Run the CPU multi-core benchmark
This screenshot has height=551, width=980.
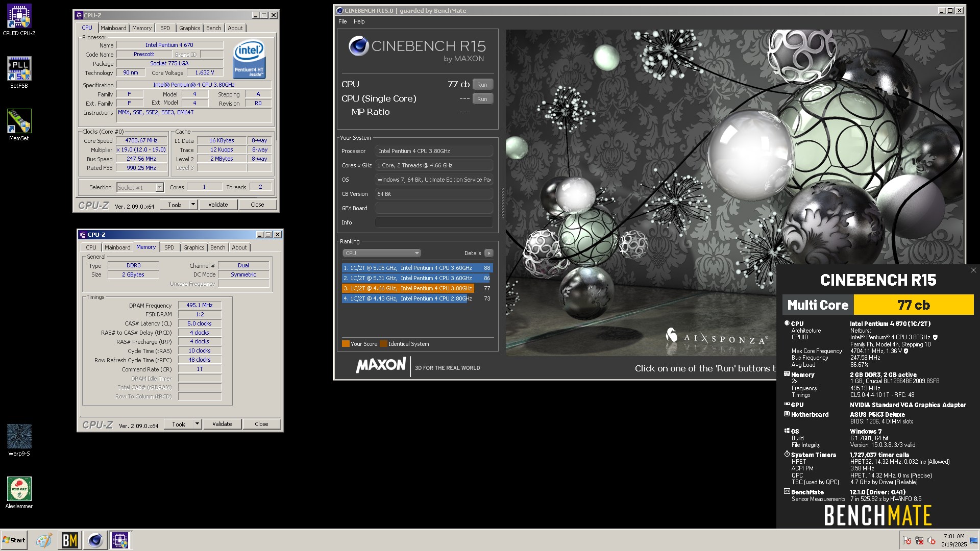482,85
